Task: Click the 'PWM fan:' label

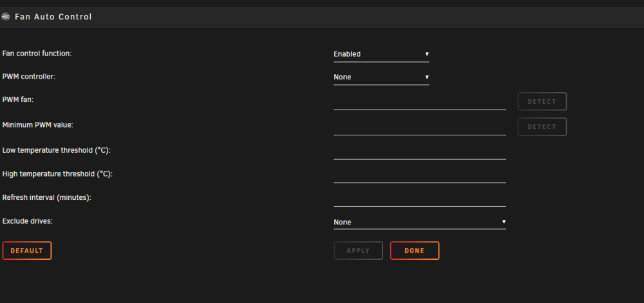Action: (x=18, y=99)
